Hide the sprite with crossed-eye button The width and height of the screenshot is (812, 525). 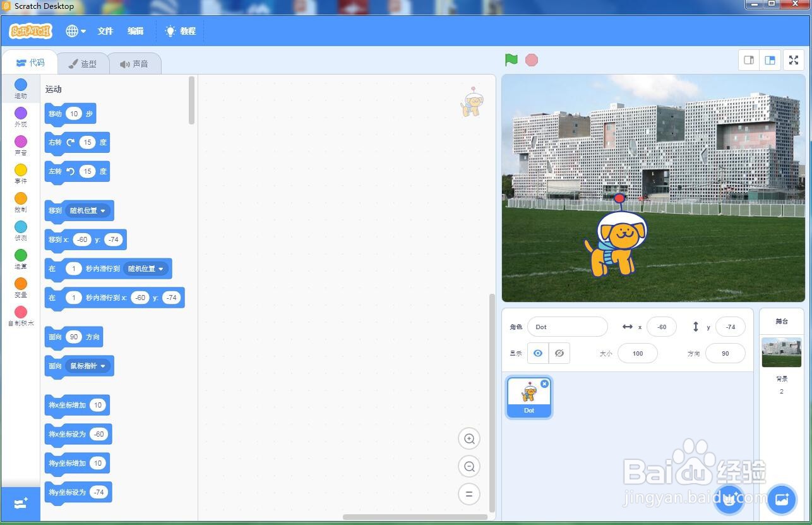click(559, 353)
